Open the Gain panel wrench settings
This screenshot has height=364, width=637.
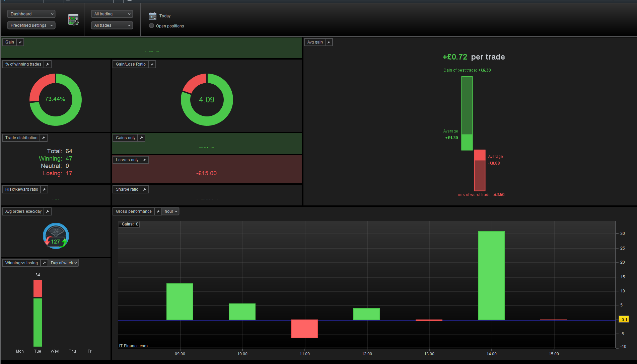[20, 42]
